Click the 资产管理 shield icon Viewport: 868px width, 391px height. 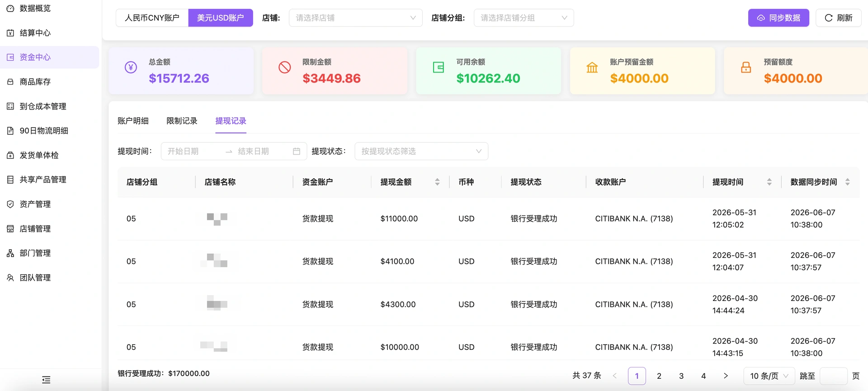pos(10,204)
